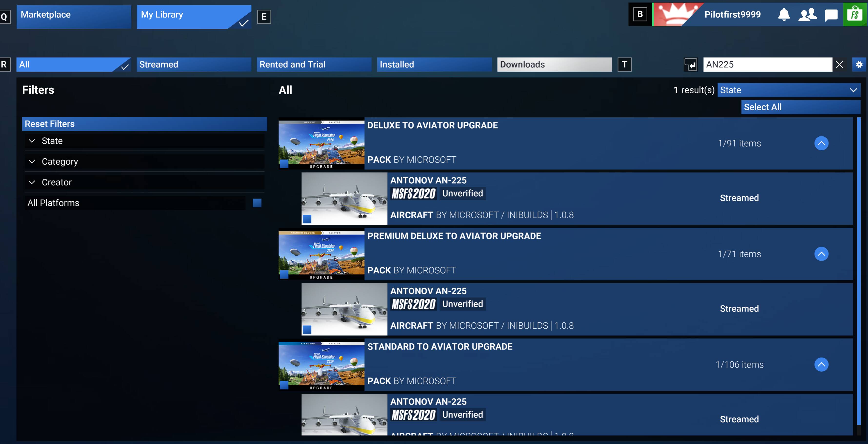Image resolution: width=868 pixels, height=444 pixels.
Task: Collapse the Deluxe to Aviator Upgrade pack
Action: [x=821, y=143]
